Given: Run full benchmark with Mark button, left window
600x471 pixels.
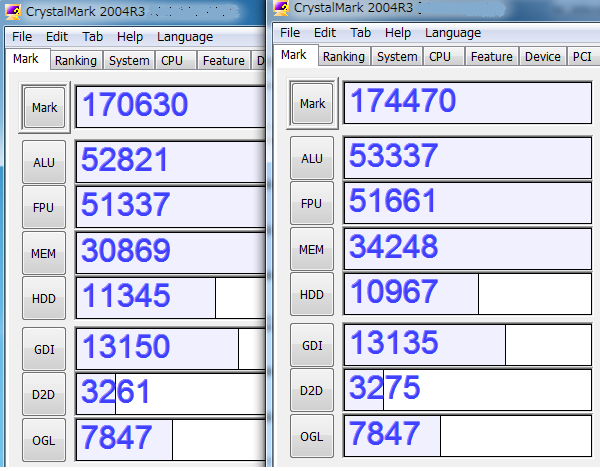Looking at the screenshot, I should point(44,108).
